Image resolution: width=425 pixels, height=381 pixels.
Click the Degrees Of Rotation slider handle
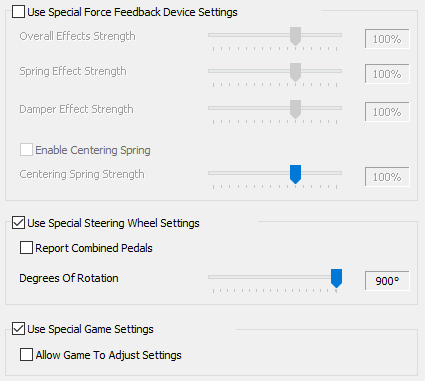coord(336,278)
